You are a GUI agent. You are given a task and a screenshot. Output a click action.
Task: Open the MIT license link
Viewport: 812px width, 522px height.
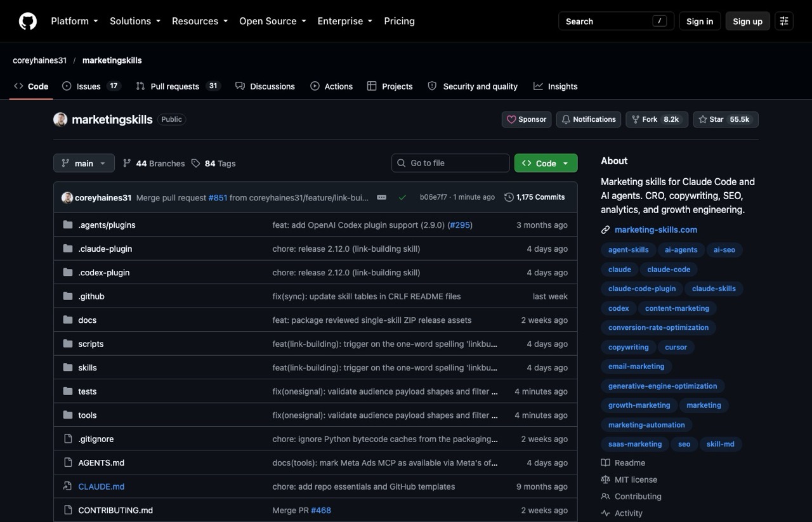tap(629, 480)
